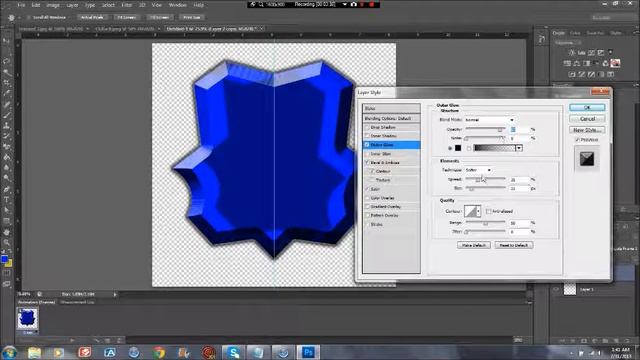Switch to the Styles panel tab

coord(615,33)
